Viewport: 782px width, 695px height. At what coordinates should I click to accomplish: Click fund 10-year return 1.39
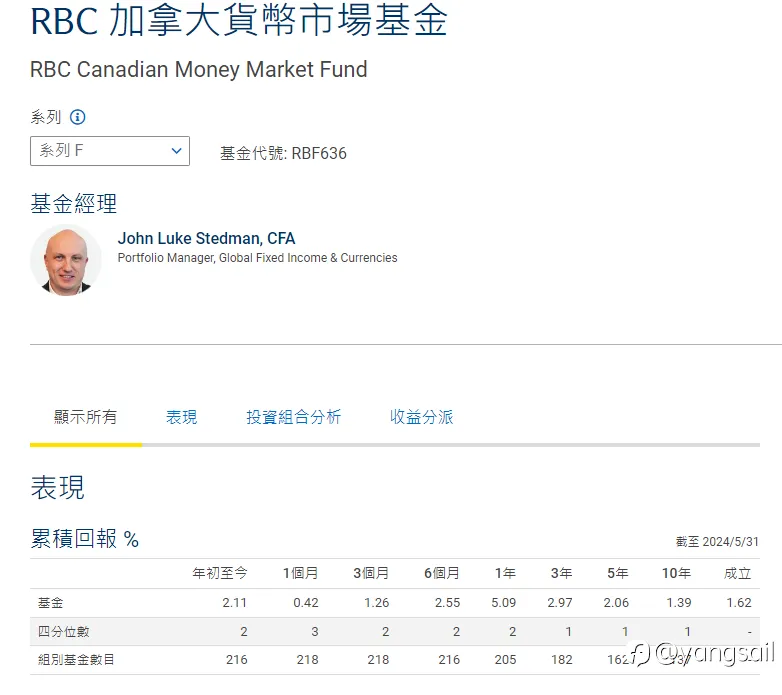(679, 603)
